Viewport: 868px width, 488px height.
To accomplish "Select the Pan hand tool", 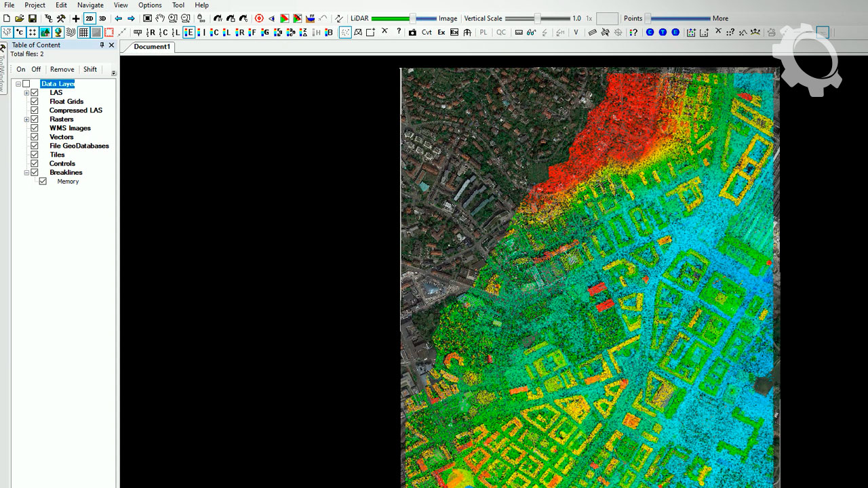I will tap(160, 19).
